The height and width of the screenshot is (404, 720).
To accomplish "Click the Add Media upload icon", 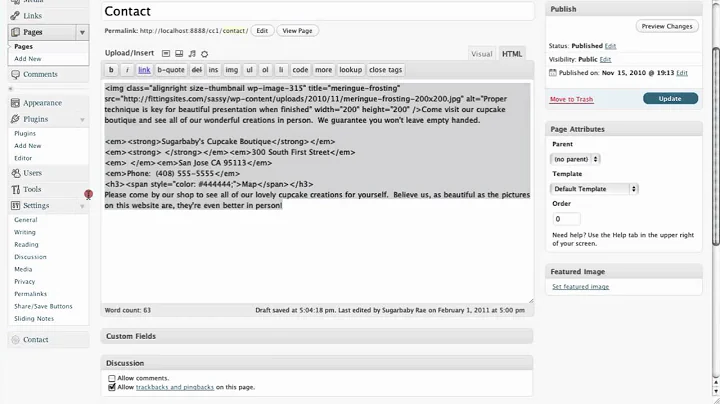I will click(204, 54).
